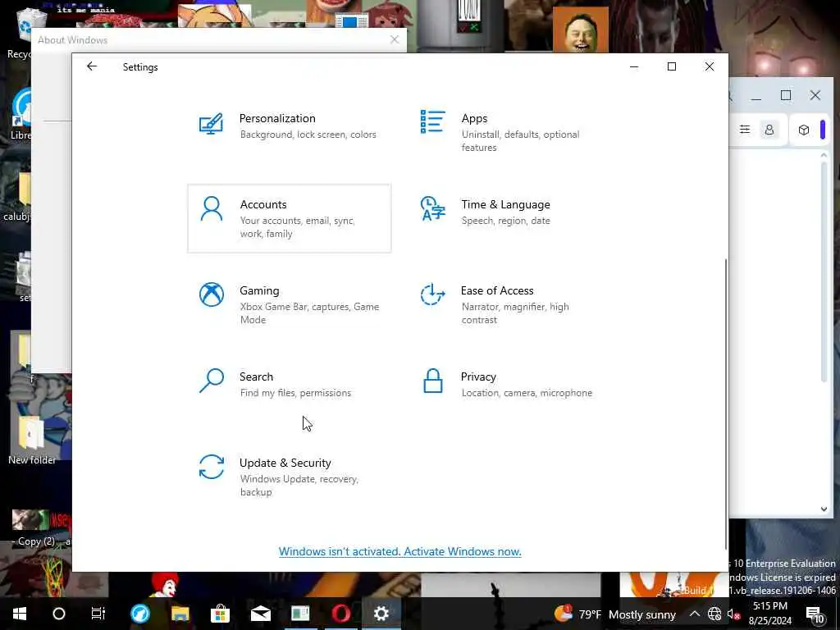Click the Accounts person icon
Viewport: 840px width, 630px height.
211,208
